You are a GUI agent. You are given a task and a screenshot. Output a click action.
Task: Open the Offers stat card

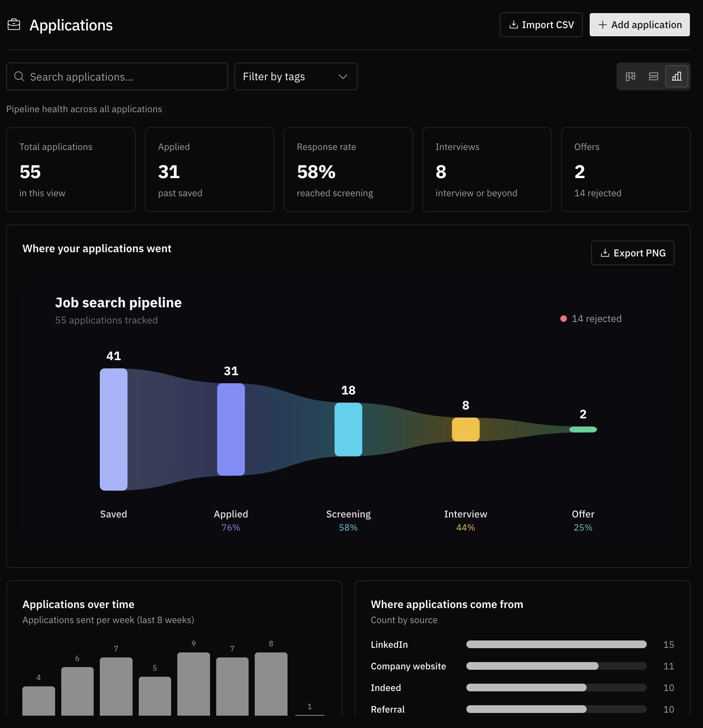pos(626,170)
